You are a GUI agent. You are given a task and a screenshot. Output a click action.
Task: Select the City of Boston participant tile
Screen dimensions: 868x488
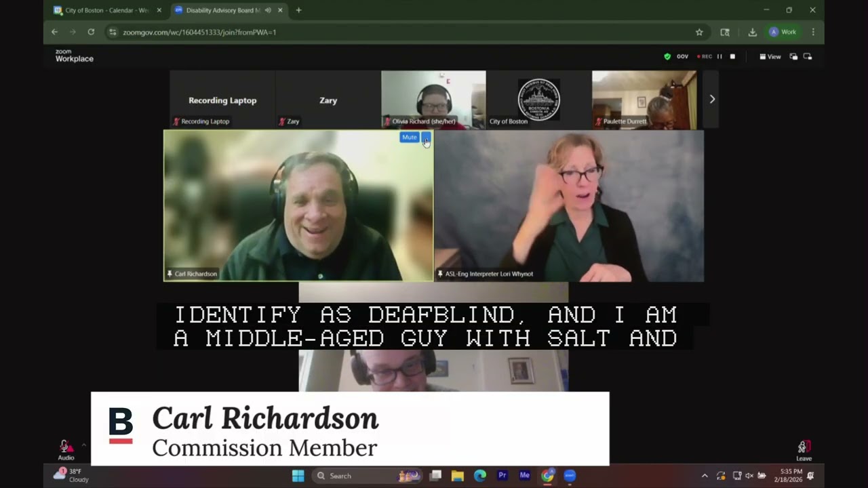pos(538,99)
